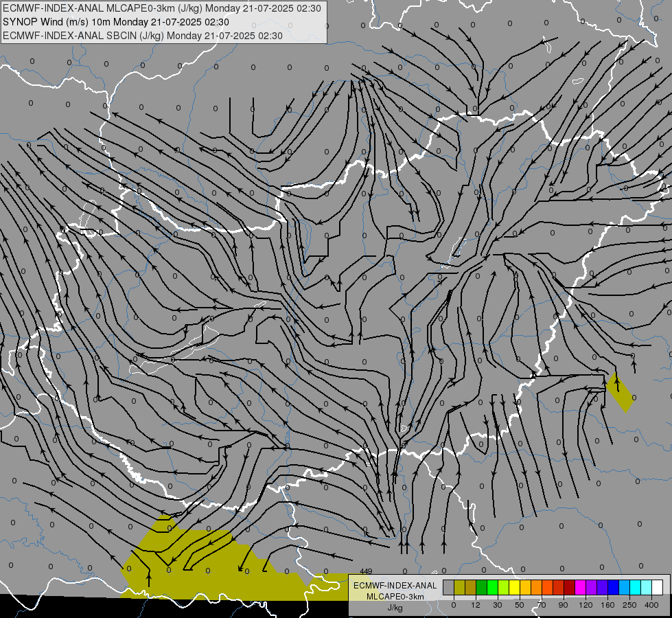Screen dimensions: 672x618
Task: Click legend tick label 12
Action: click(x=476, y=605)
